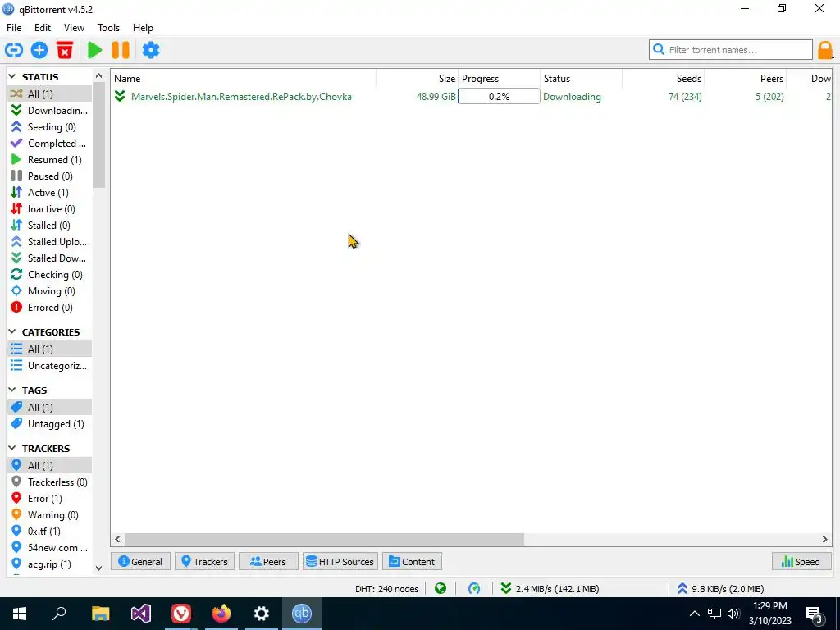Click the horizontal scrollbar right arrow
Screen dimensions: 840x630
825,540
